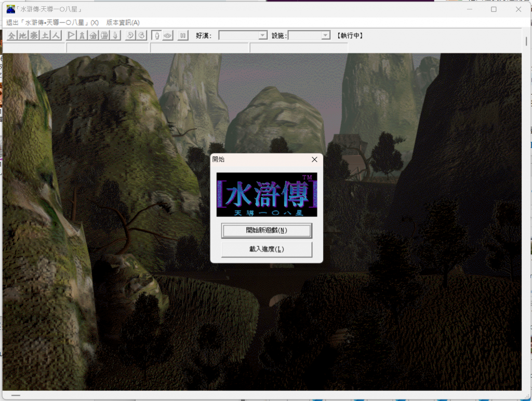Viewport: 532px width, 401px height.
Task: Click the pagoda tower toolbar icon
Action: coord(82,35)
